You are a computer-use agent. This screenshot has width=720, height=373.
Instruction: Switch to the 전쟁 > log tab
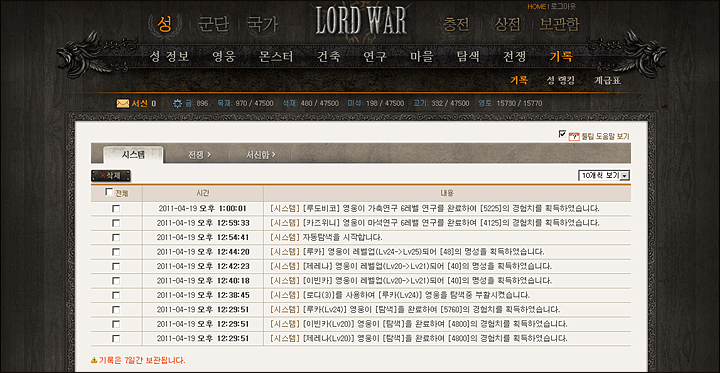(199, 155)
